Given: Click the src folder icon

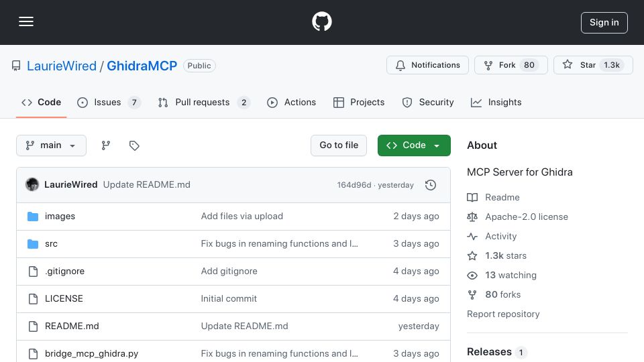Looking at the screenshot, I should click(x=33, y=244).
